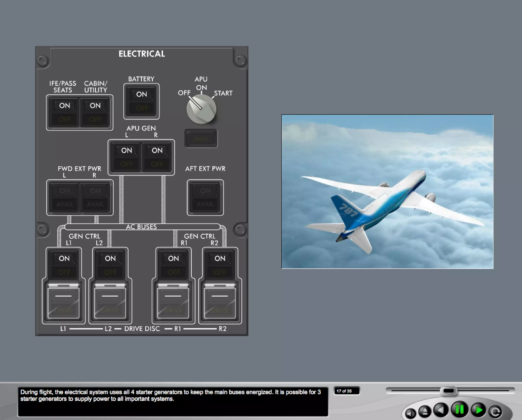522x420 pixels.
Task: Pause the lesson with the green pause button
Action: coord(460,409)
